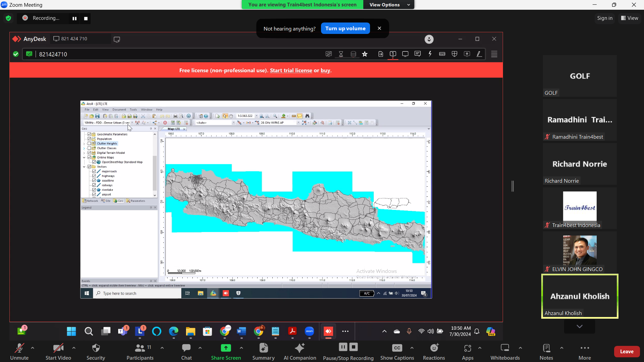The width and height of the screenshot is (644, 362).
Task: Select the AnyDesk whiteboard pen tool
Action: coord(479,54)
